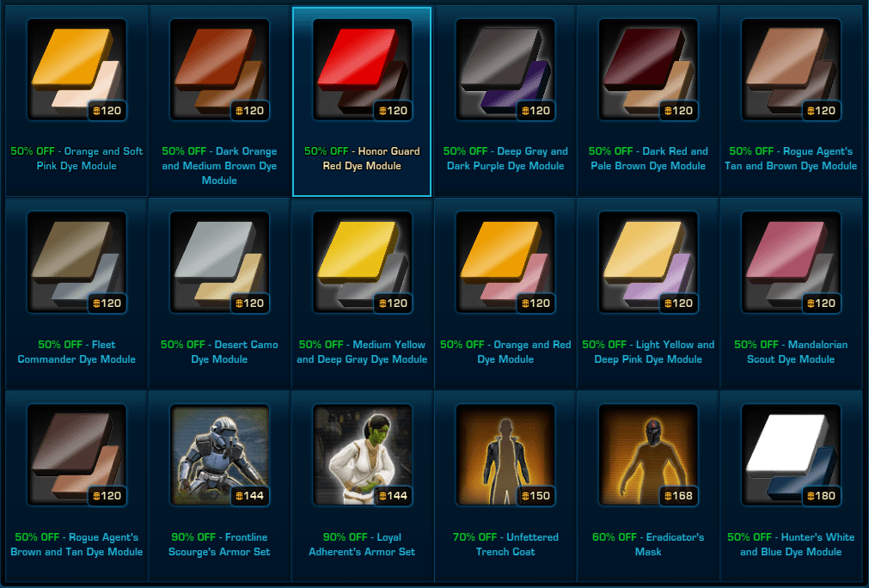
Task: Open the Dark Orange and Medium Brown Dye Module title
Action: click(x=219, y=166)
